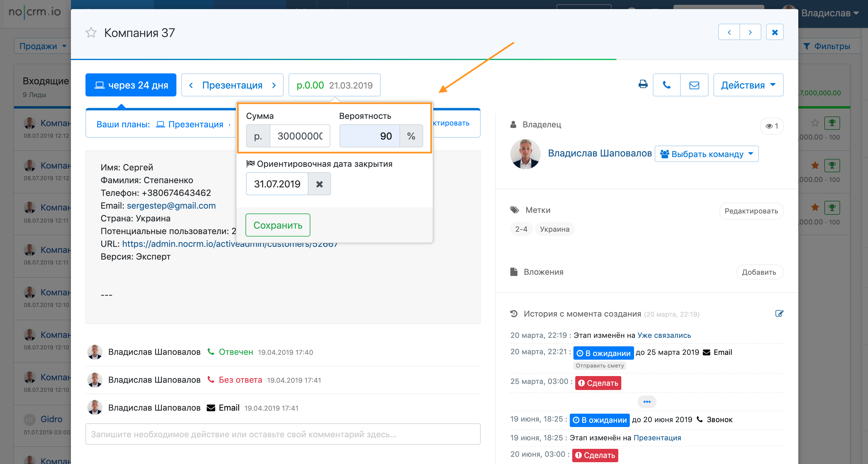Click the print icon
Viewport: 868px width, 464px height.
(x=643, y=85)
